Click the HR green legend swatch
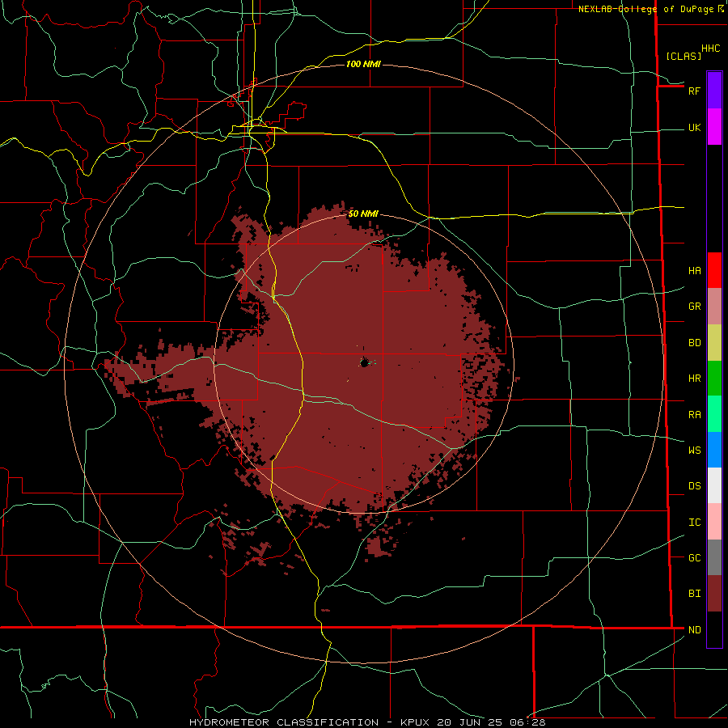 point(714,379)
